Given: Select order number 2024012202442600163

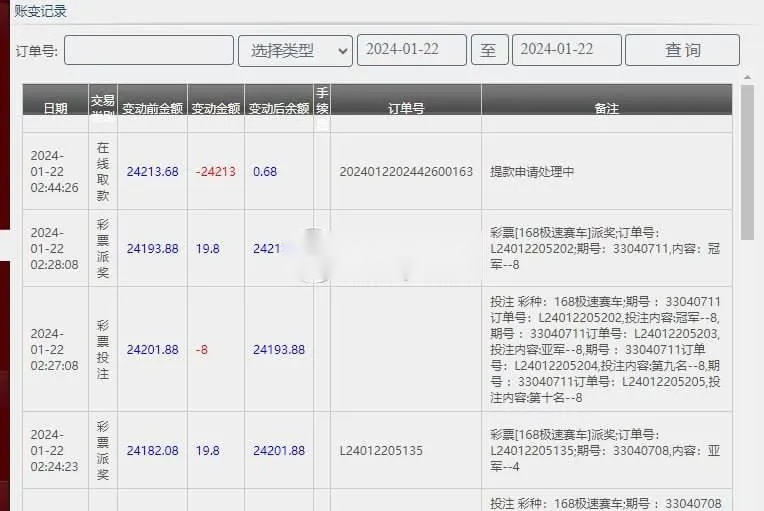Looking at the screenshot, I should pyautogui.click(x=406, y=172).
